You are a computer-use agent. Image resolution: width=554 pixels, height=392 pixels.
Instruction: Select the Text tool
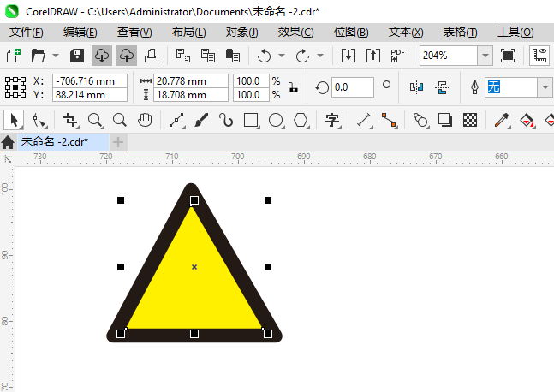click(x=332, y=120)
